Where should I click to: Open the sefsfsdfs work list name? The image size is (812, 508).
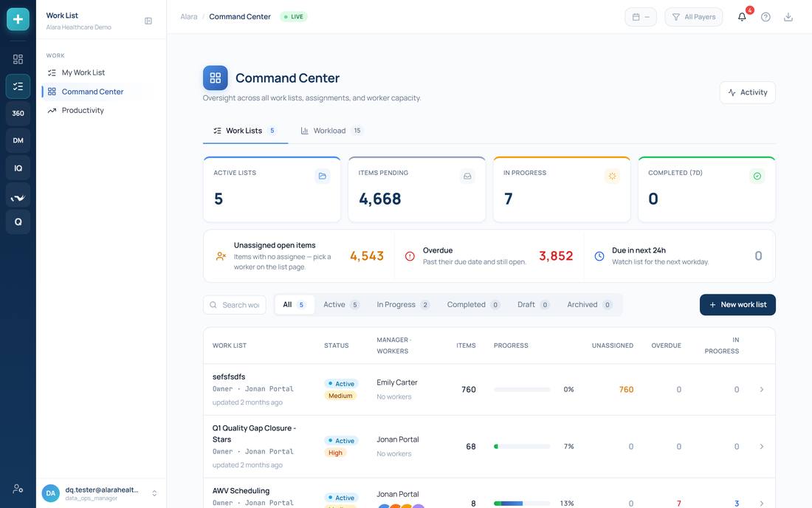229,377
